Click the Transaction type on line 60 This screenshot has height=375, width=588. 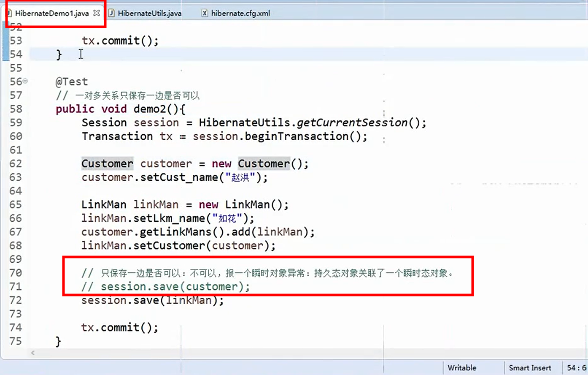tap(117, 136)
